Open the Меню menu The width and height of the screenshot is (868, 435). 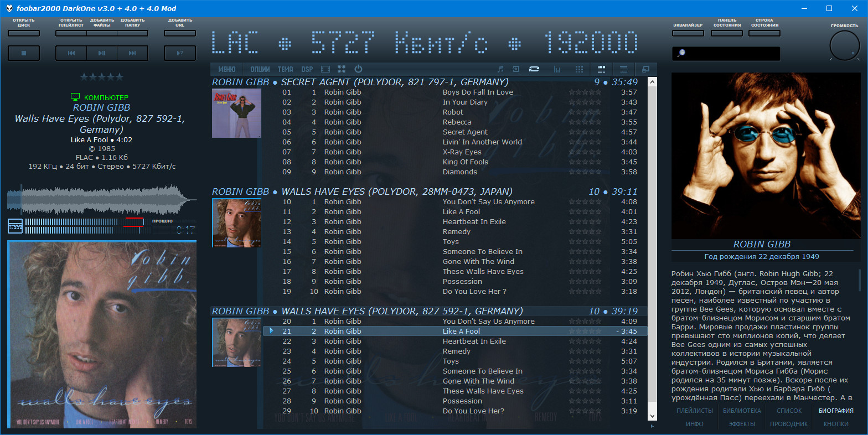coord(227,69)
